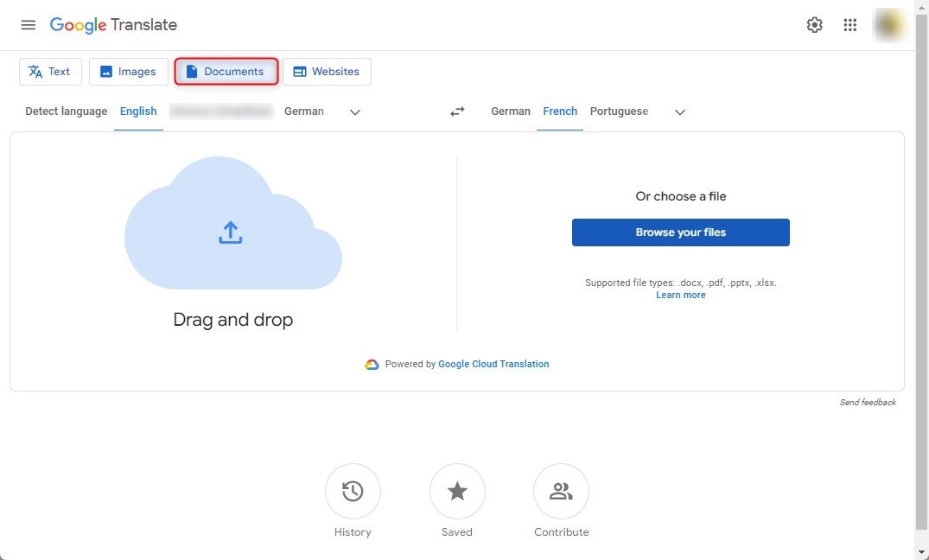
Task: Select Portuguese as target language
Action: point(619,111)
